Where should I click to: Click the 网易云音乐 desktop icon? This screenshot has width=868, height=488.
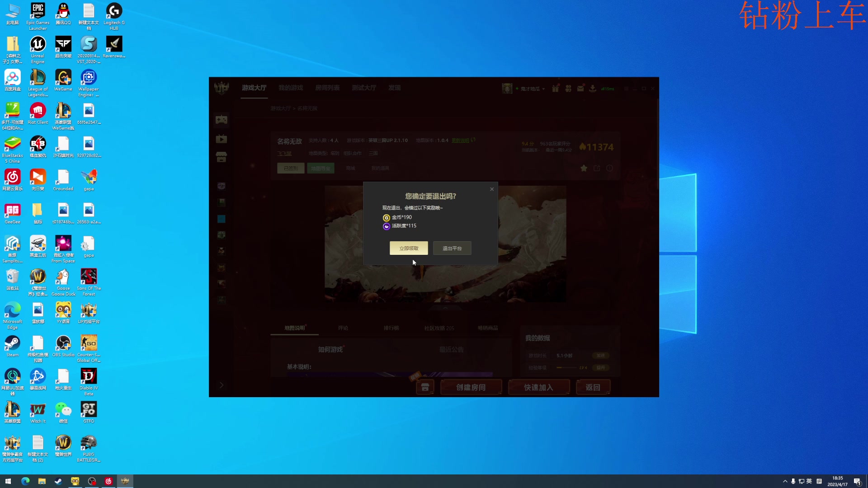coord(13,180)
